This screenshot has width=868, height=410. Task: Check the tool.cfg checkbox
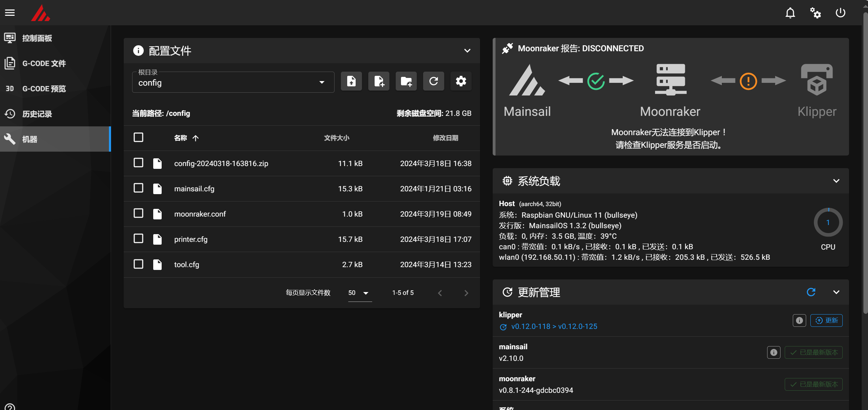pyautogui.click(x=138, y=264)
